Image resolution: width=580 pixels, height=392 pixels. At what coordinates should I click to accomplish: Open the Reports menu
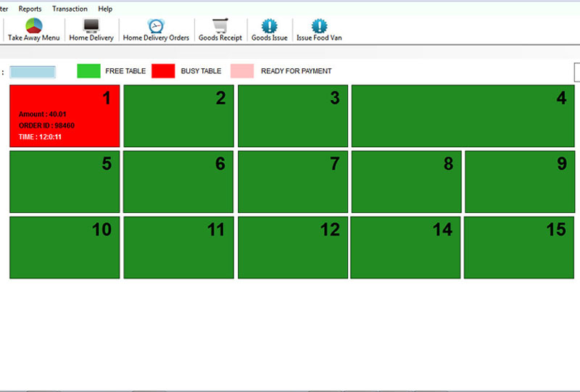point(30,9)
